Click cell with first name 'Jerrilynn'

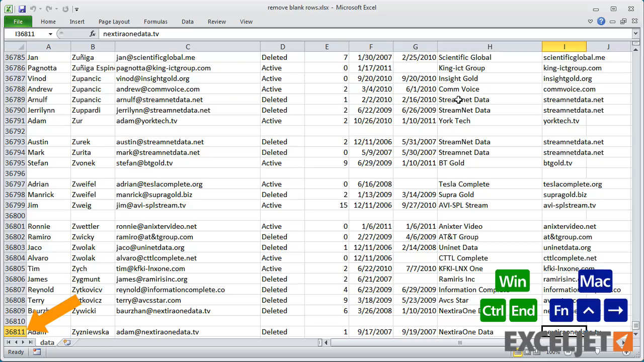click(x=48, y=110)
